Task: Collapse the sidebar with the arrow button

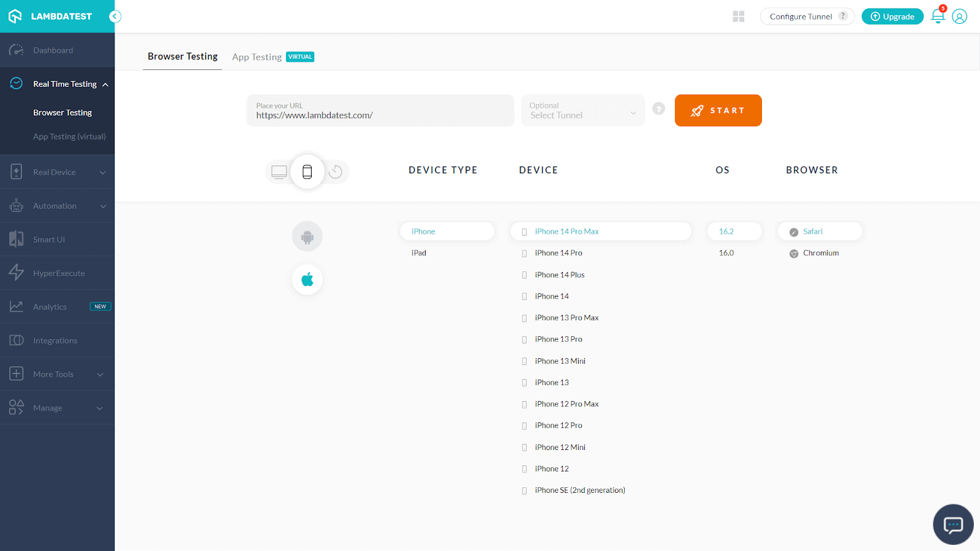Action: (115, 17)
